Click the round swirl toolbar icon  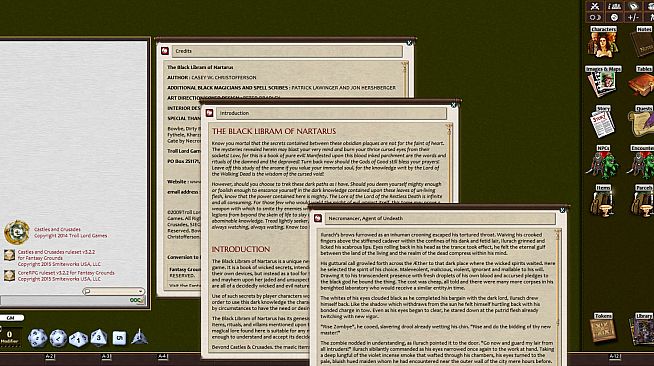tap(614, 17)
